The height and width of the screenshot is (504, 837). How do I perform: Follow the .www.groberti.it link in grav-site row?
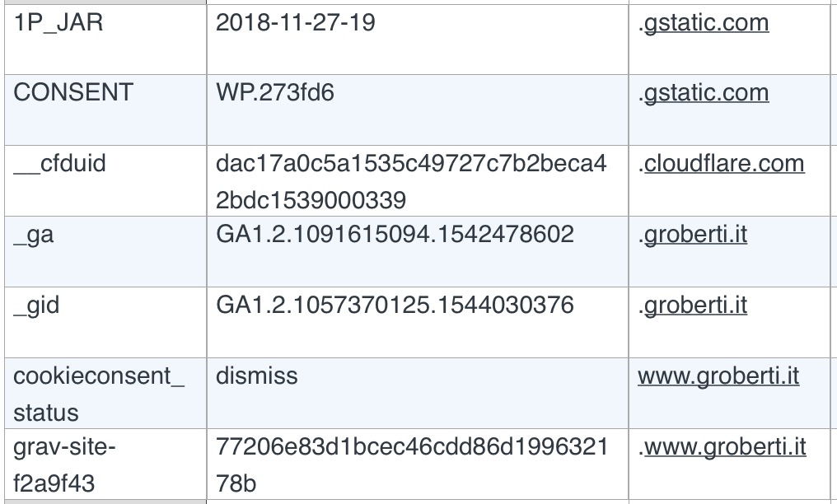coord(722,447)
